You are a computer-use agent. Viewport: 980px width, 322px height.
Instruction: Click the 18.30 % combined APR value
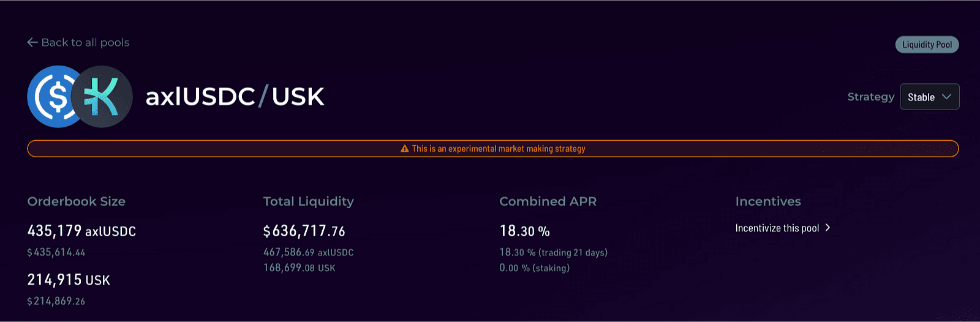pyautogui.click(x=524, y=231)
